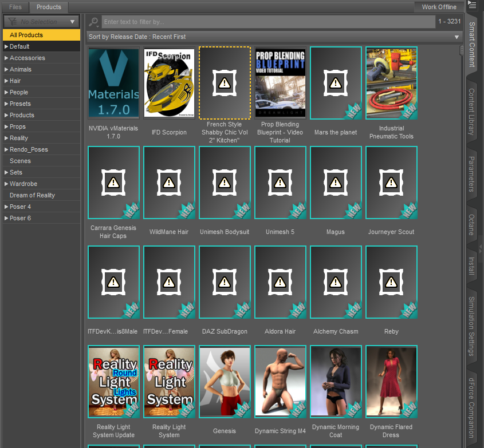Screen dimensions: 484x448
Task: Expand the Animals category
Action: [6, 69]
